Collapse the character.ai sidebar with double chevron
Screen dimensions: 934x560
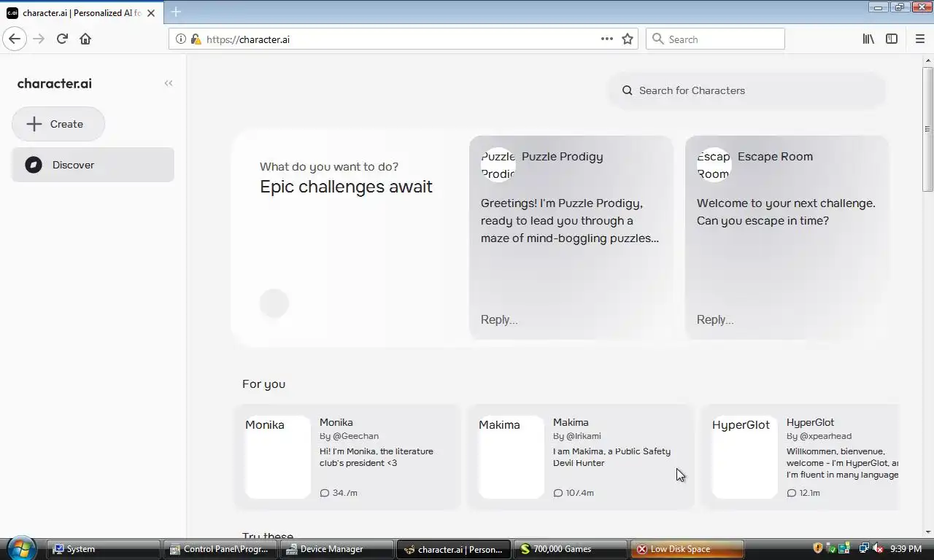169,83
